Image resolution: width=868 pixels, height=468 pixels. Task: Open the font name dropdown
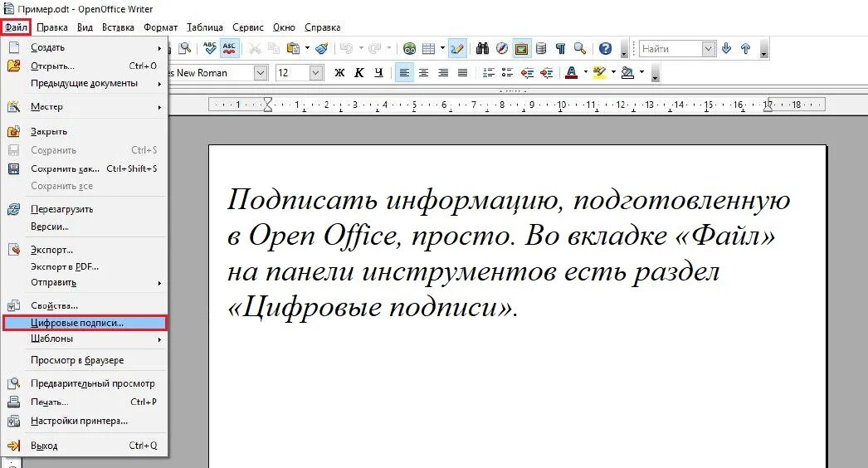pyautogui.click(x=261, y=72)
